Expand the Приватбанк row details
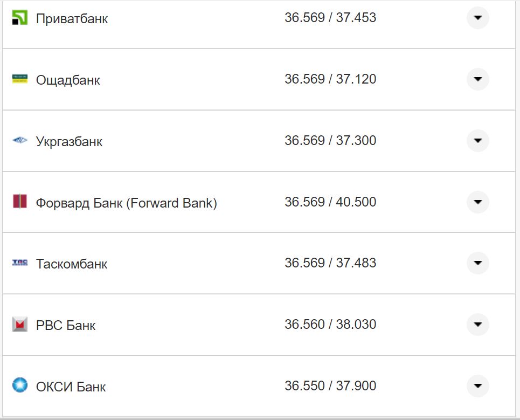 [477, 18]
